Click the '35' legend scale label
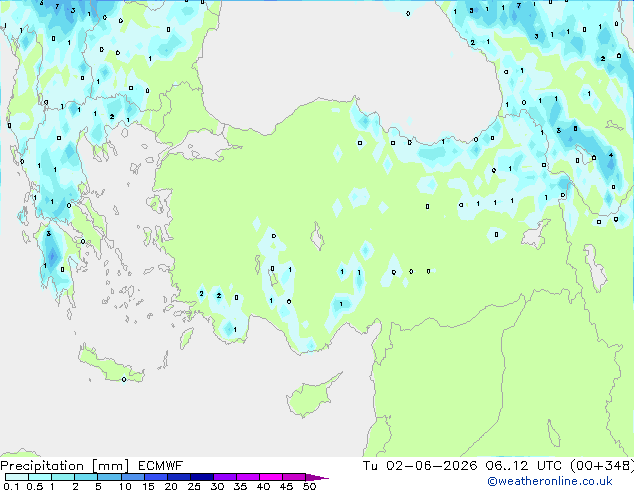634x490 pixels. 241,486
